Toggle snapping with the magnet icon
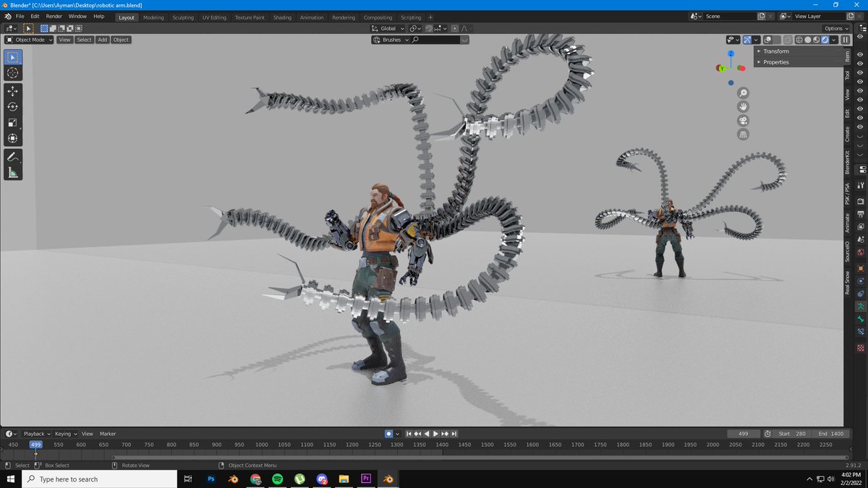Viewport: 868px width, 488px height. pyautogui.click(x=430, y=28)
